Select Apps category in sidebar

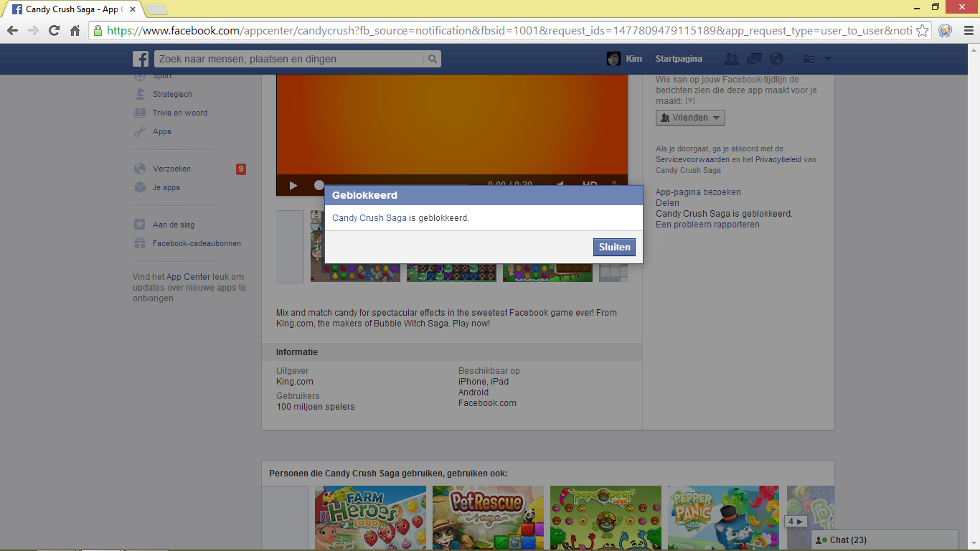162,131
